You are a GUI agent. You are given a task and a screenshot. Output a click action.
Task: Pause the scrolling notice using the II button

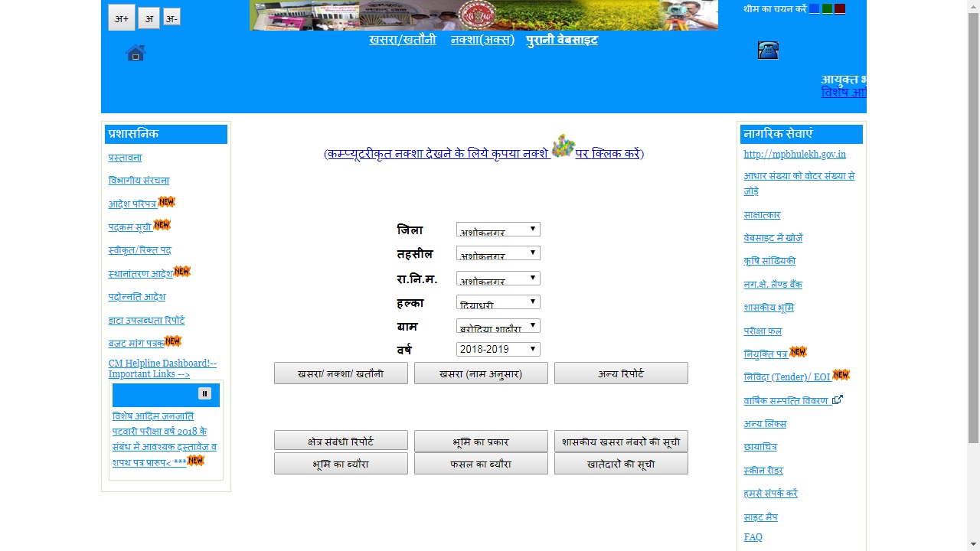click(203, 393)
